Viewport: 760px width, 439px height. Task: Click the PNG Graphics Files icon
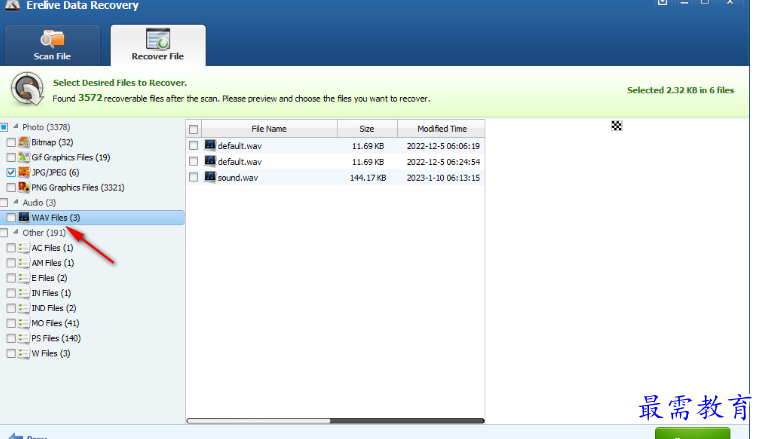(x=24, y=187)
